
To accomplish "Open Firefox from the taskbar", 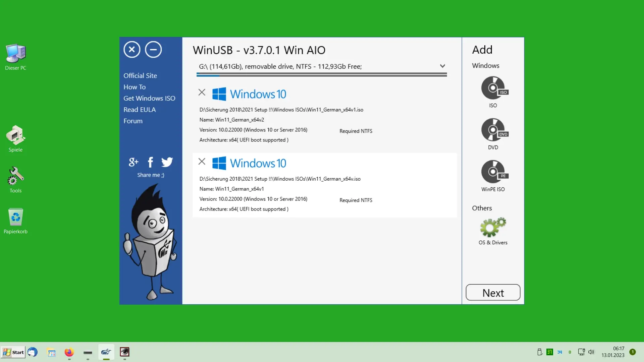I will point(69,352).
